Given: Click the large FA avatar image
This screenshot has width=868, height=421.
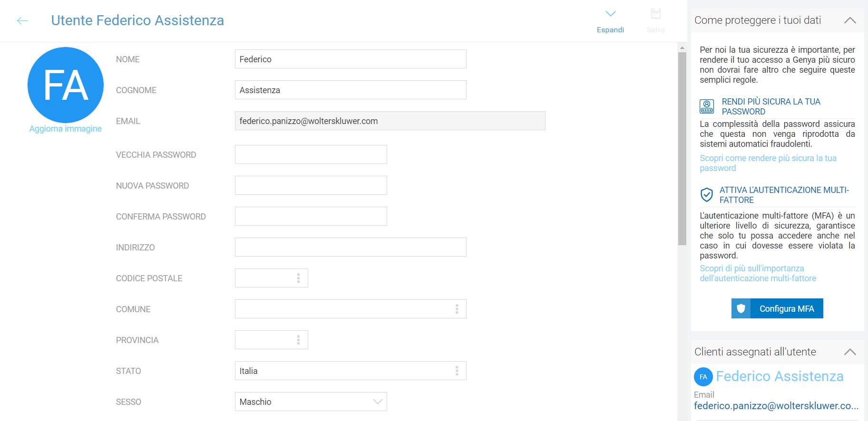Looking at the screenshot, I should [x=66, y=85].
